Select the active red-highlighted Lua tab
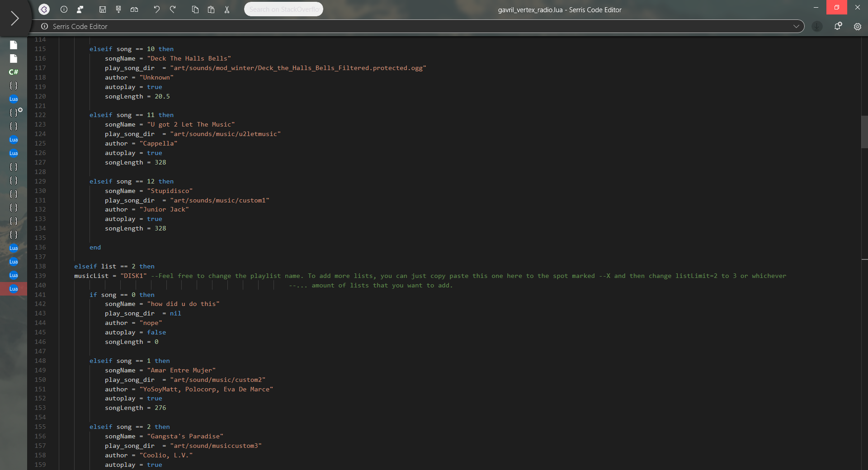The width and height of the screenshot is (868, 470). pyautogui.click(x=14, y=289)
